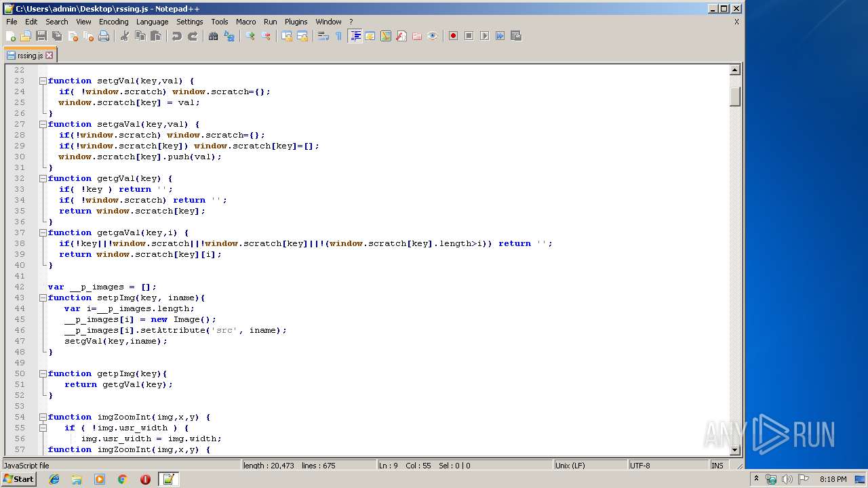Undo the last edit with the Undo icon
Image resolution: width=868 pixels, height=488 pixels.
[x=177, y=36]
